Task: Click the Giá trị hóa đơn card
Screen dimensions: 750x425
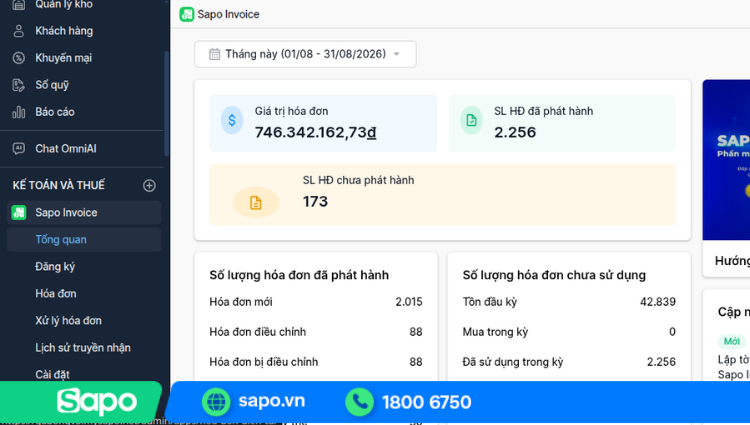Action: (x=323, y=123)
